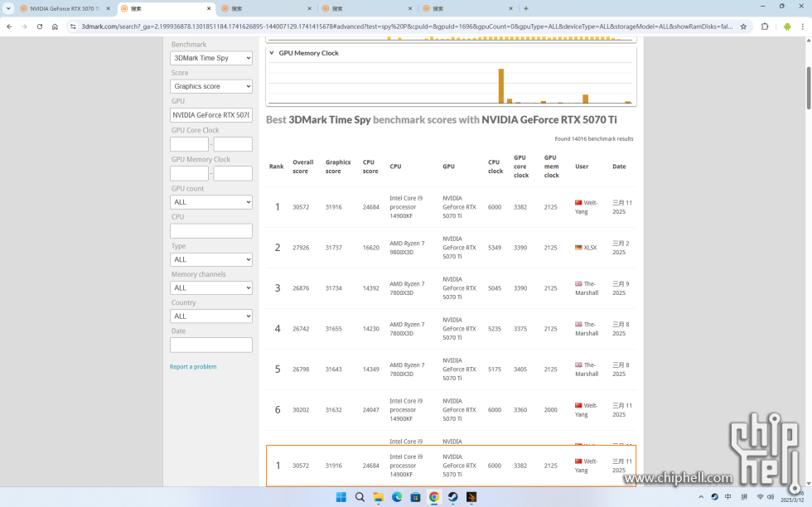The height and width of the screenshot is (507, 812).
Task: Close the NVIDIA GeForce RTX 5070 Ti tab
Action: tap(109, 8)
